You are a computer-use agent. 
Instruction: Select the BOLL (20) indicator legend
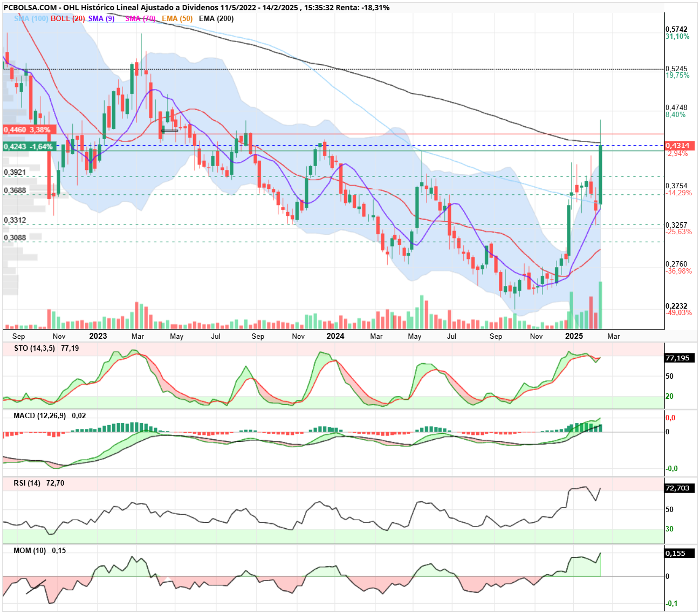(68, 18)
